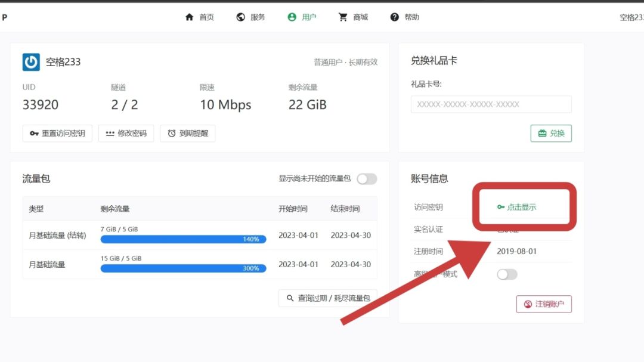Click the 300% traffic progress bar
Screen dimensions: 644x362
coord(183,268)
